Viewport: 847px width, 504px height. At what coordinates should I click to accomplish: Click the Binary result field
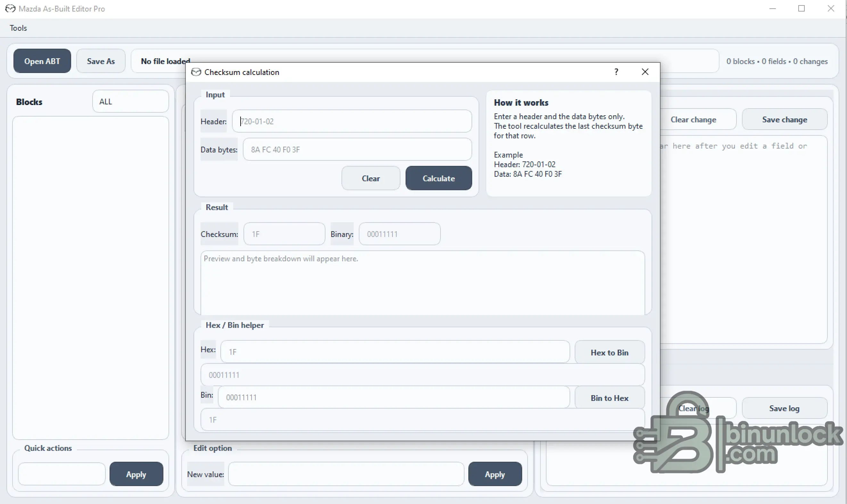click(x=399, y=234)
